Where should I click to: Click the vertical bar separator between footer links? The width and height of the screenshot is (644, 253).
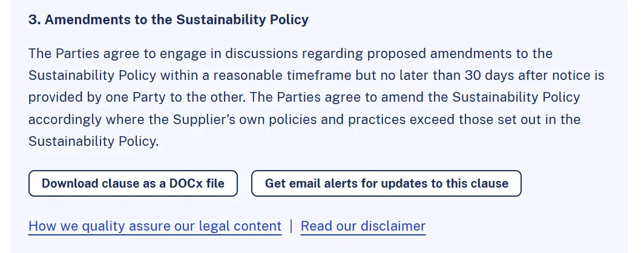coord(291,226)
